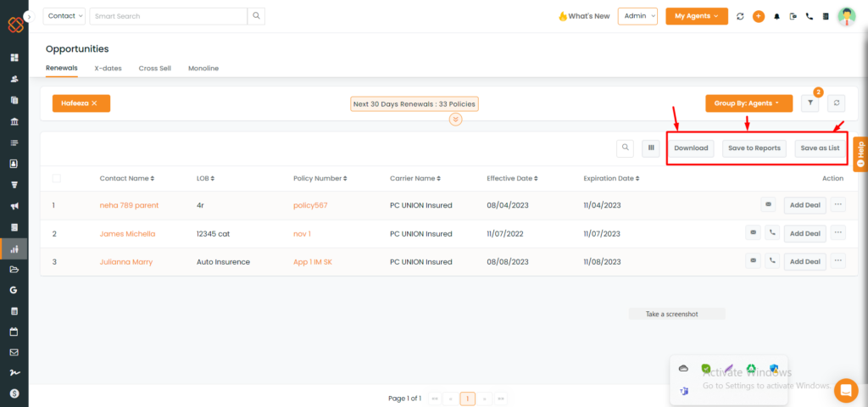
Task: Switch to the Monoline tab
Action: point(203,68)
